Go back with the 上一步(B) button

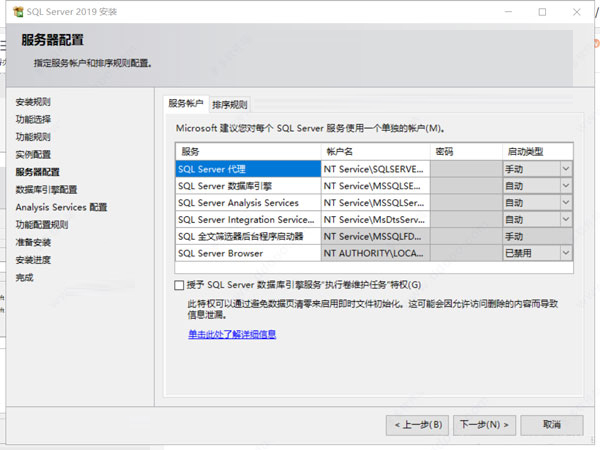tap(418, 425)
